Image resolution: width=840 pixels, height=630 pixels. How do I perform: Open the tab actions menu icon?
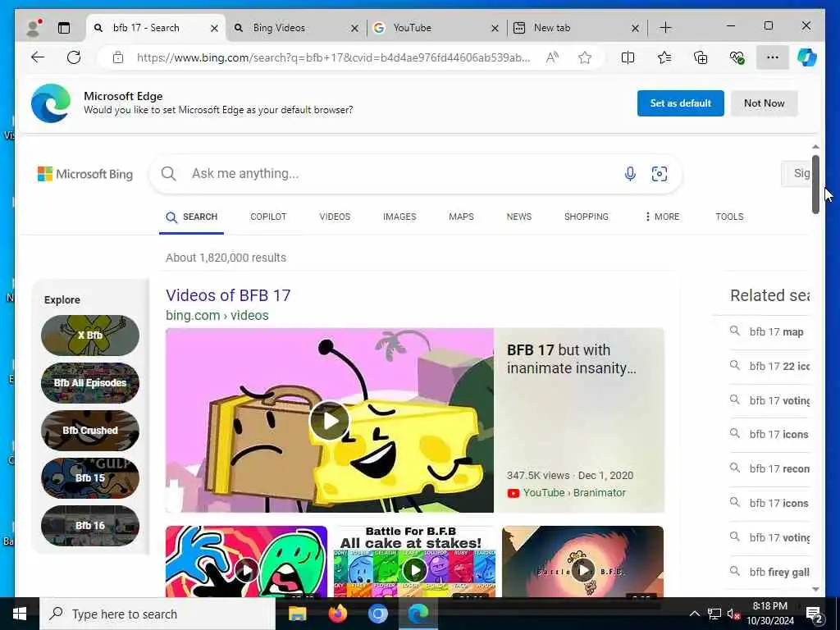click(64, 28)
